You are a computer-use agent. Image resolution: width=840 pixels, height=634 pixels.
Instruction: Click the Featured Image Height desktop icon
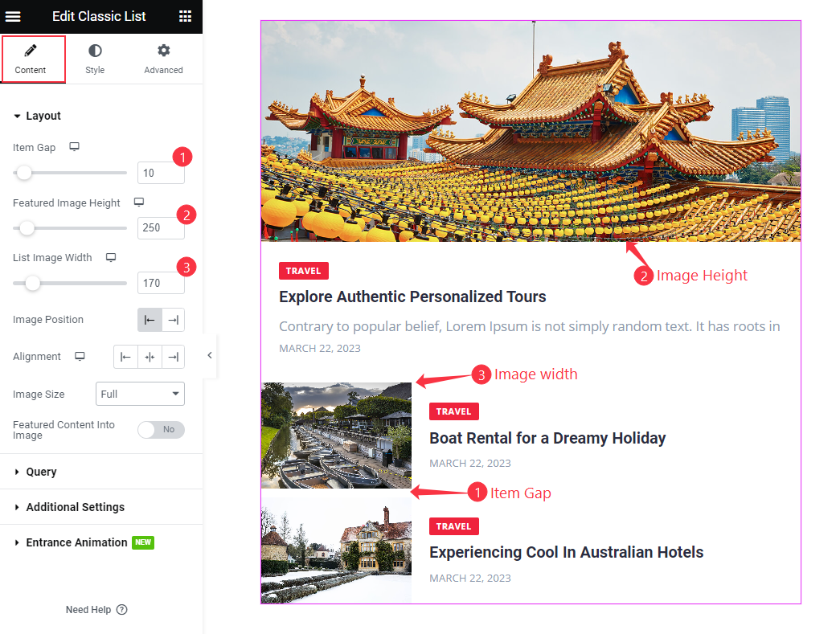click(x=139, y=202)
